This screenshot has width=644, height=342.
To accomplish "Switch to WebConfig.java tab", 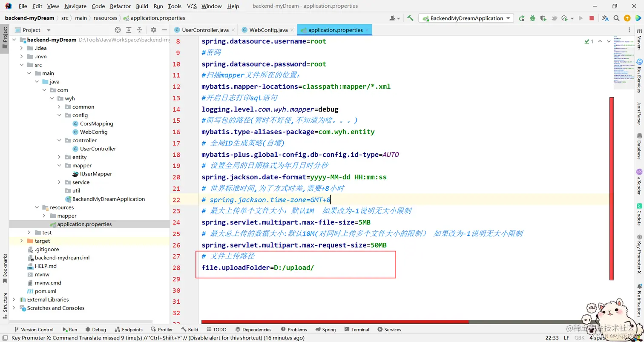I will (x=268, y=30).
